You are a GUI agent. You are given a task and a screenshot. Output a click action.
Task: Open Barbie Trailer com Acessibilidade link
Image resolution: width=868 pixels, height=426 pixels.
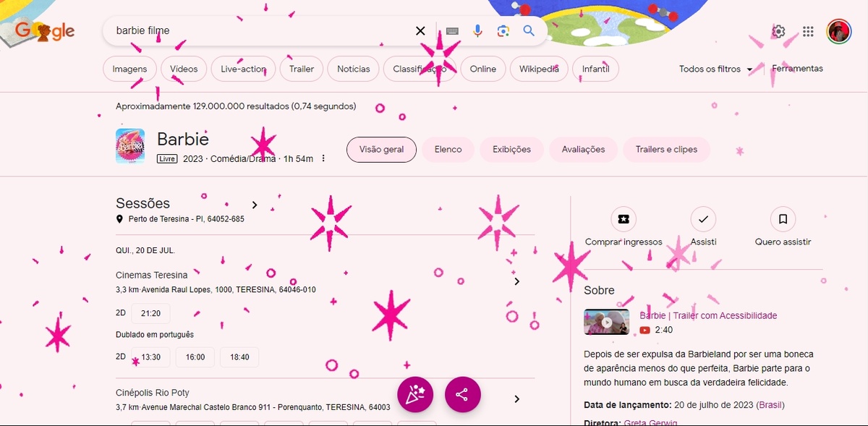pyautogui.click(x=708, y=315)
